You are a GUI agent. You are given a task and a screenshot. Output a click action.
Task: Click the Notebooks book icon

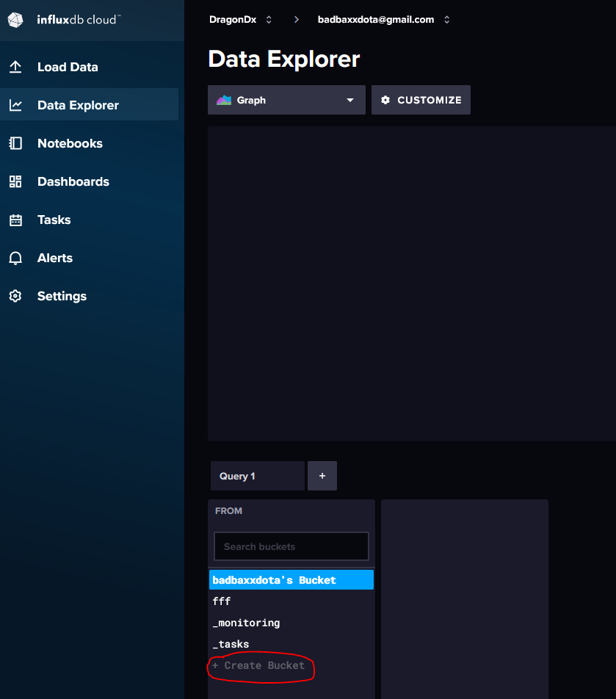pyautogui.click(x=15, y=143)
